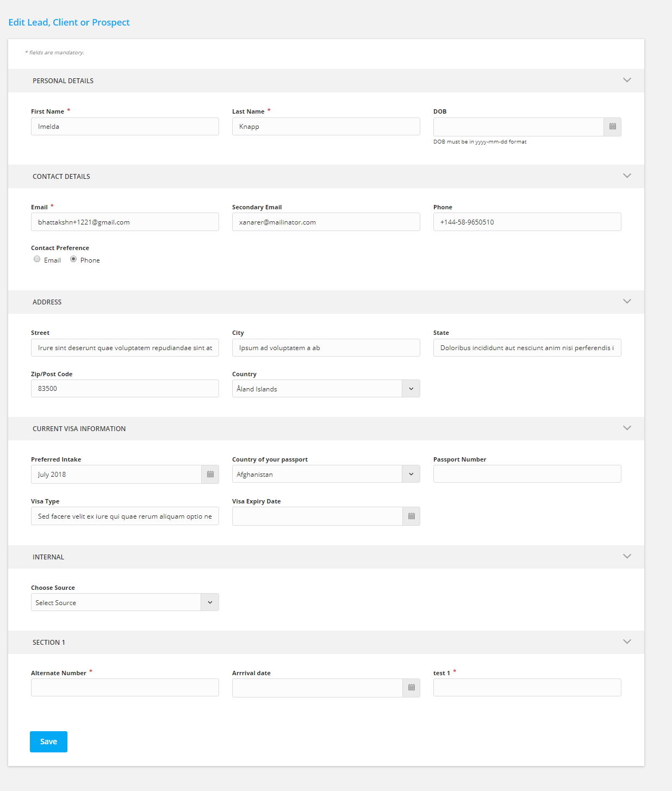
Task: Collapse the Section 1 chevron
Action: tap(627, 641)
